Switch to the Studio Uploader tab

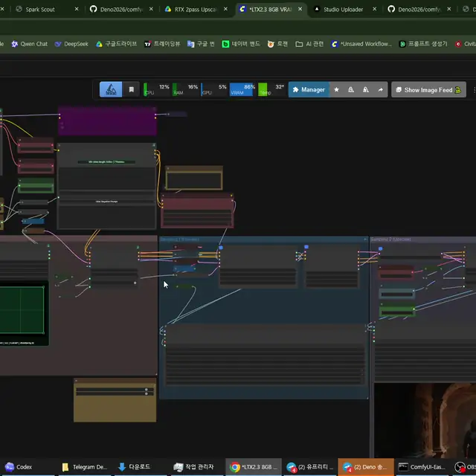coord(343,10)
